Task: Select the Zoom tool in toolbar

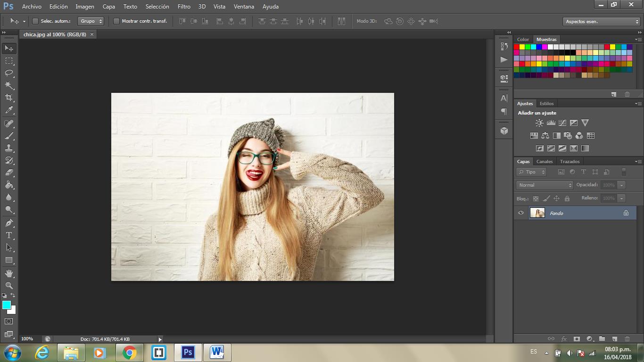Action: 9,286
